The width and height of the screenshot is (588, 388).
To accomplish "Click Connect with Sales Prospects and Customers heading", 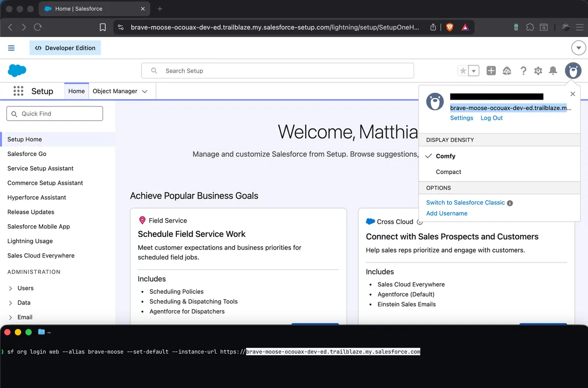I will click(452, 236).
